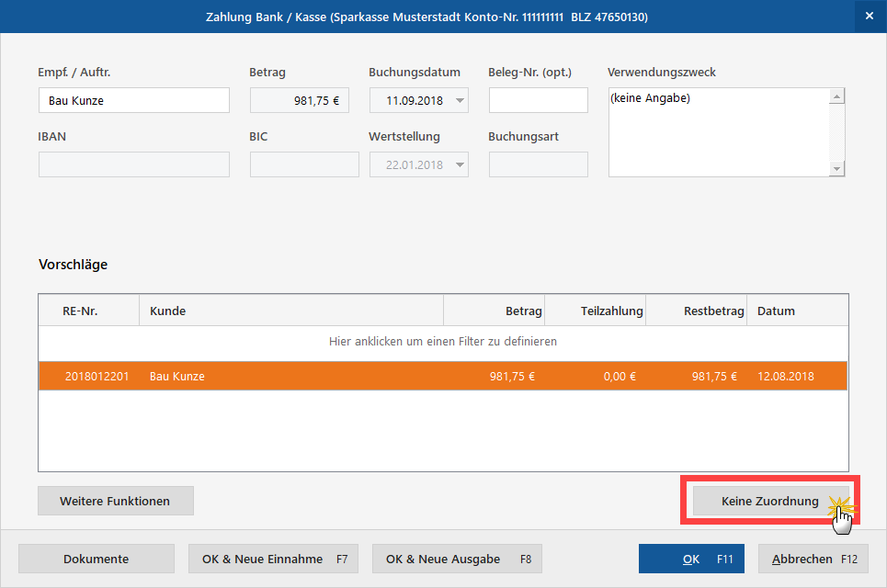The height and width of the screenshot is (588, 887).
Task: Click the filter row 'Hier anklicken um einen Filter zu definieren'
Action: point(443,342)
